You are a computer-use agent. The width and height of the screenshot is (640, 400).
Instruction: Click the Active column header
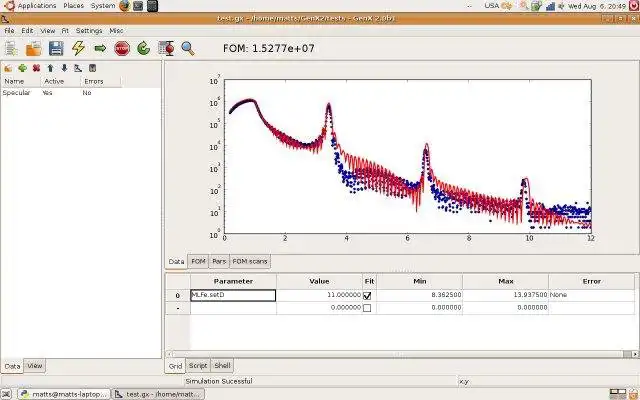click(60, 81)
